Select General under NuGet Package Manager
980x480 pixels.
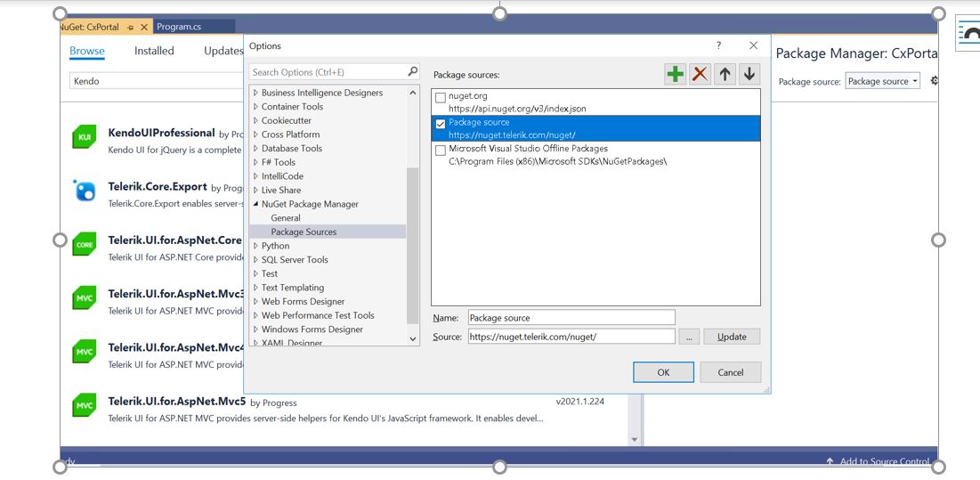click(x=286, y=217)
